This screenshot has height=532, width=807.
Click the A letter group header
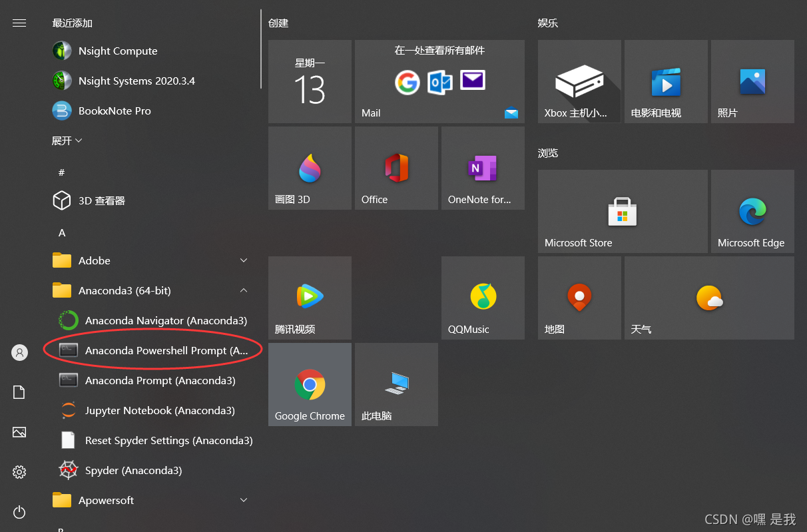pos(62,232)
